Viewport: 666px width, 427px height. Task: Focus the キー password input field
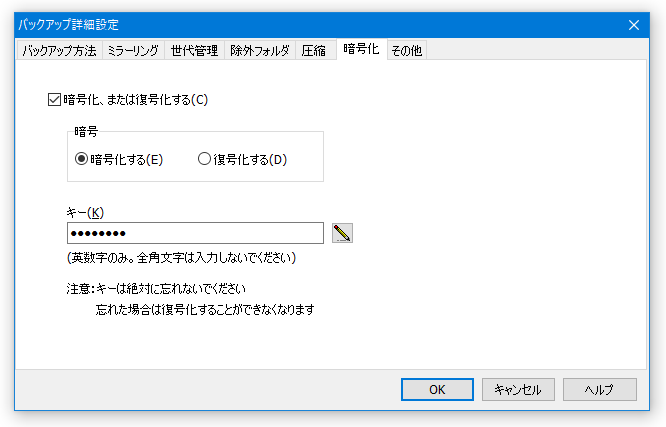click(195, 233)
